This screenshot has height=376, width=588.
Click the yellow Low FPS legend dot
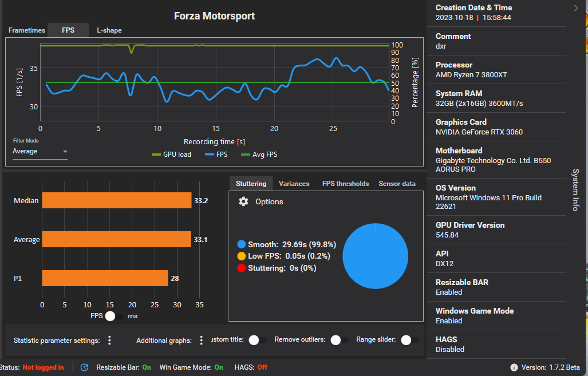point(242,256)
